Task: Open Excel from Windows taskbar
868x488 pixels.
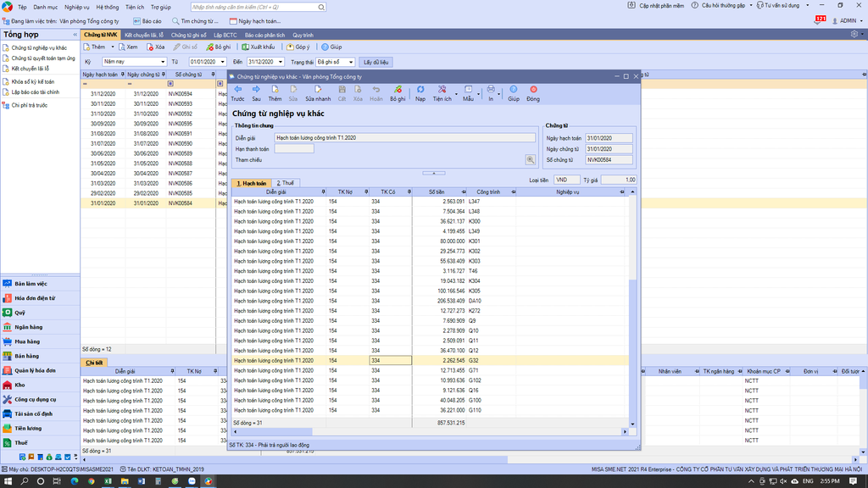Action: pyautogui.click(x=108, y=481)
